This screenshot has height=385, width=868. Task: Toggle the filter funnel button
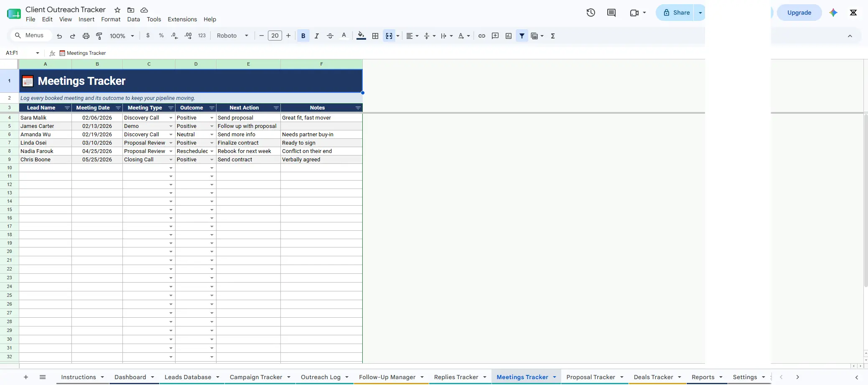click(x=522, y=36)
